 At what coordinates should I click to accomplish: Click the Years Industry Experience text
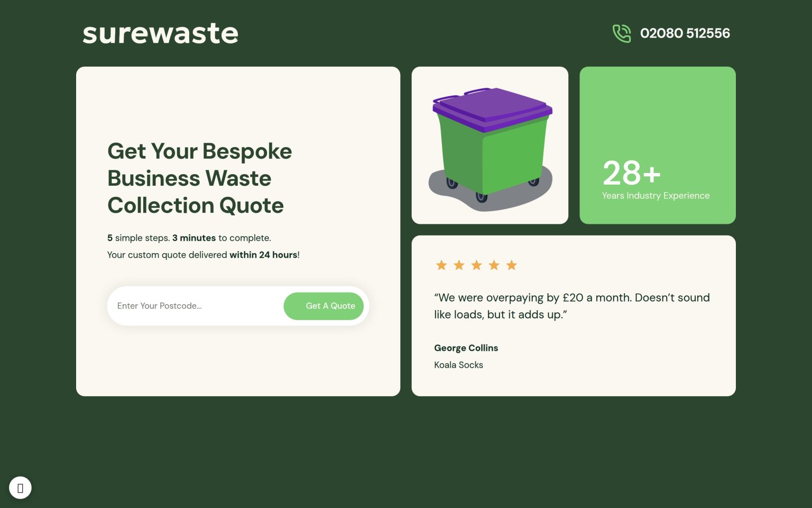click(x=656, y=196)
